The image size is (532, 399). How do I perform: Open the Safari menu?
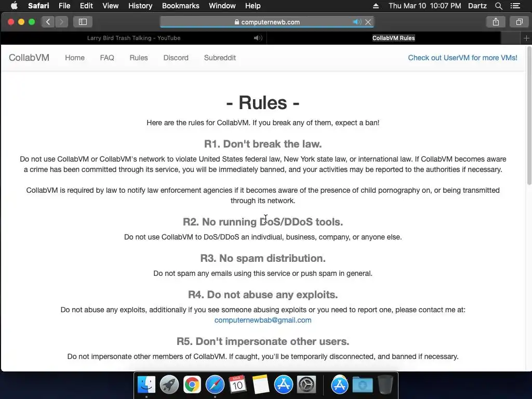(x=38, y=6)
